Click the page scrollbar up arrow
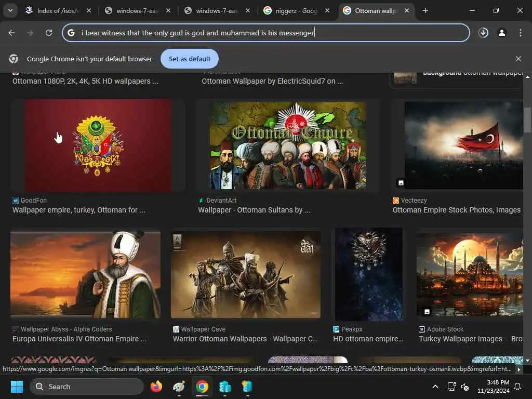Image resolution: width=532 pixels, height=399 pixels. [527, 77]
